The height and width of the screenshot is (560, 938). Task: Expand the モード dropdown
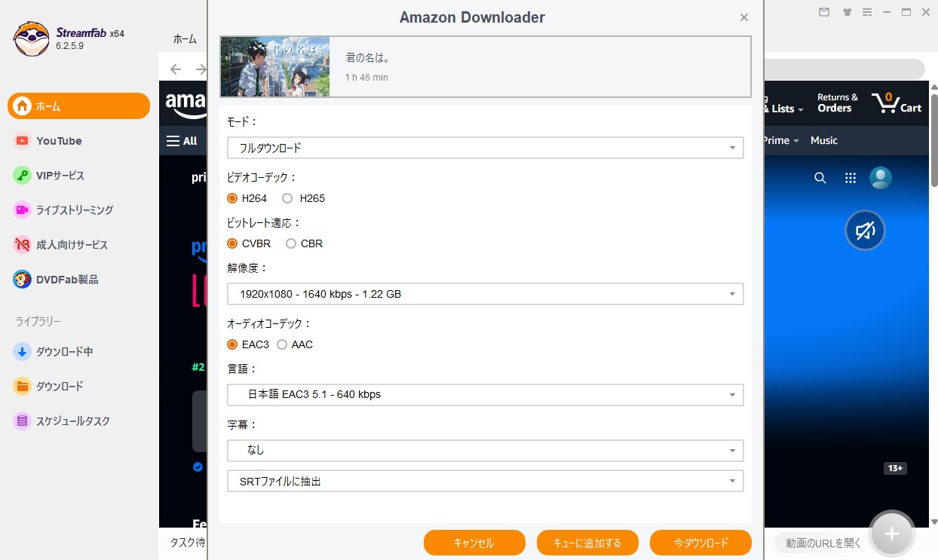coord(485,148)
